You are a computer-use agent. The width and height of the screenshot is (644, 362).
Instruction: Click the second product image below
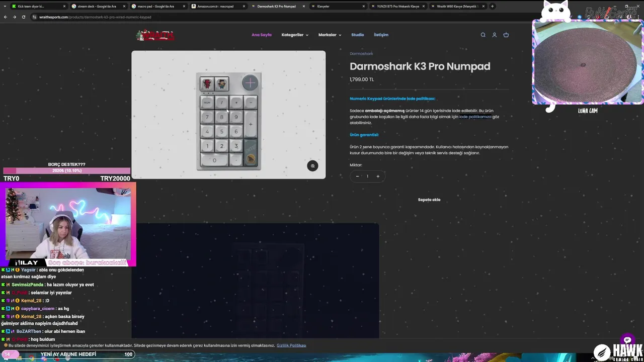coord(255,281)
